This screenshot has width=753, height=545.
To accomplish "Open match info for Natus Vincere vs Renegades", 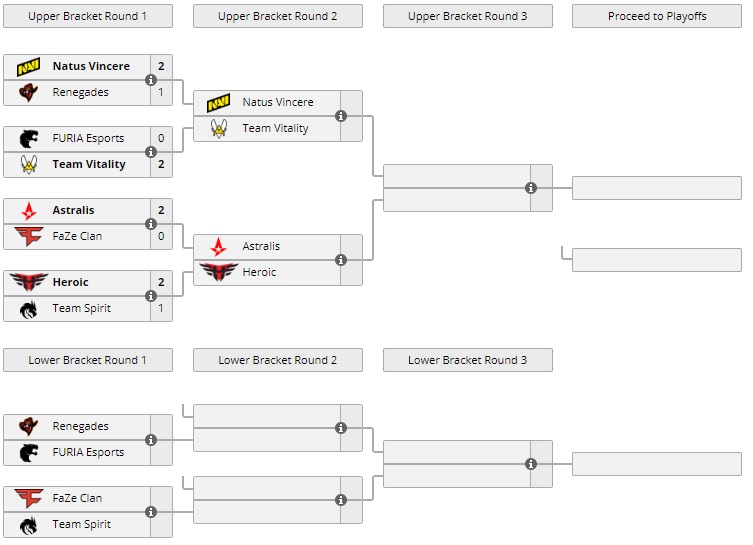I will tap(151, 80).
